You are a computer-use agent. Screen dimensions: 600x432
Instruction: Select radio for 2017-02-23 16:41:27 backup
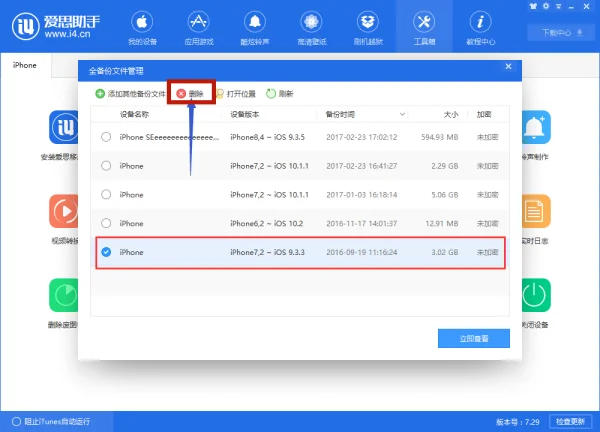(x=106, y=166)
